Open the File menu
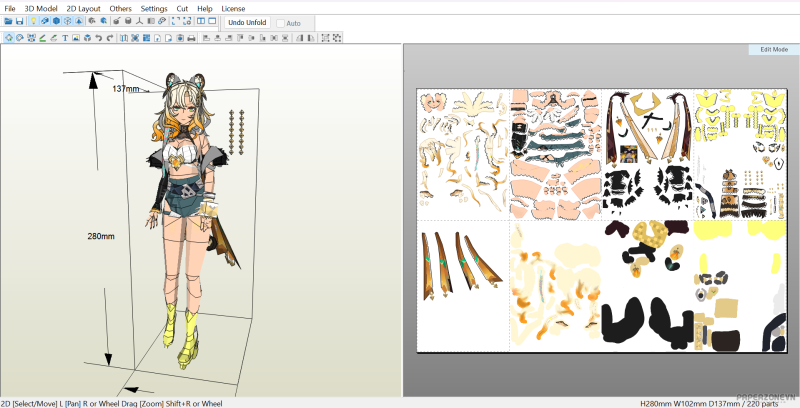Viewport: 800px width, 408px height. pos(10,8)
